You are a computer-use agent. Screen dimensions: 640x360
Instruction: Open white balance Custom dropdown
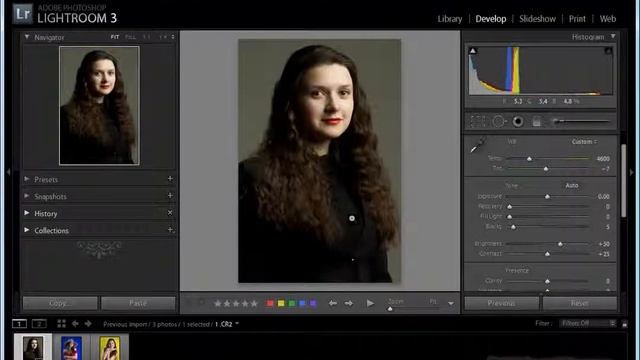[584, 142]
